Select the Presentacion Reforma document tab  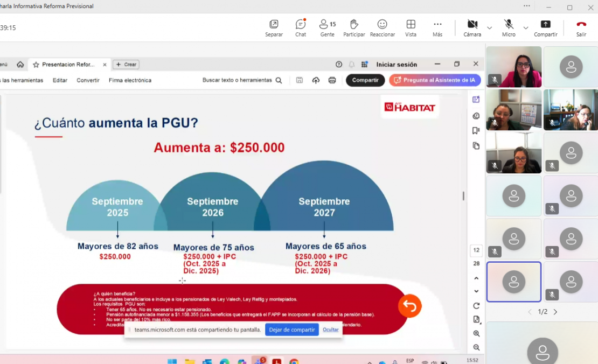point(68,65)
